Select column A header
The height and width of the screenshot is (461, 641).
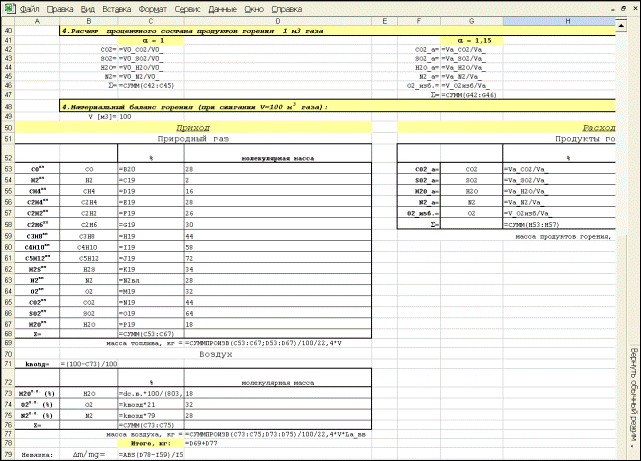37,21
